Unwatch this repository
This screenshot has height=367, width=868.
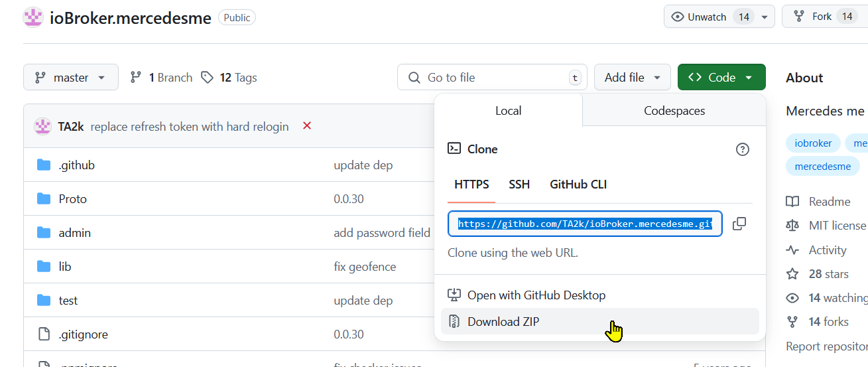(x=698, y=17)
